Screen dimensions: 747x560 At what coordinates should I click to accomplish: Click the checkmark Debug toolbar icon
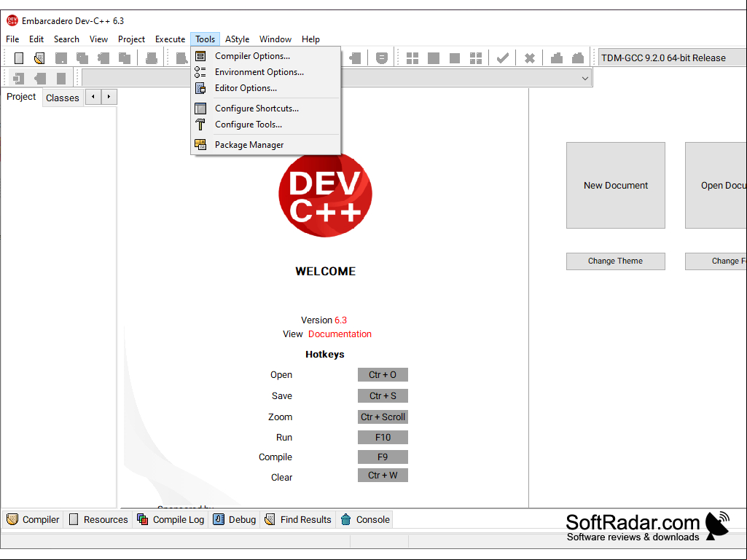[x=503, y=58]
